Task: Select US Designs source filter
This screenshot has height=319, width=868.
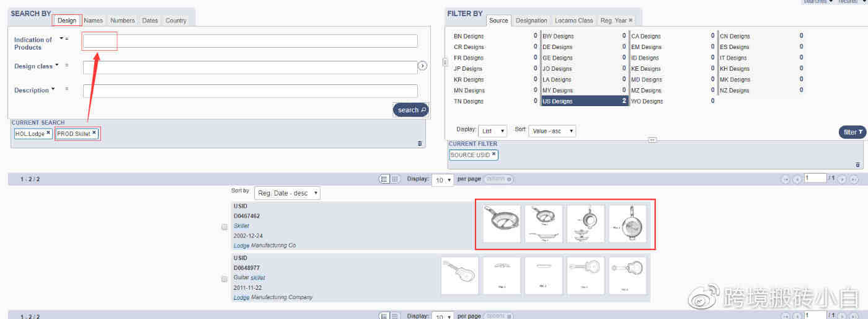Action: (x=585, y=101)
